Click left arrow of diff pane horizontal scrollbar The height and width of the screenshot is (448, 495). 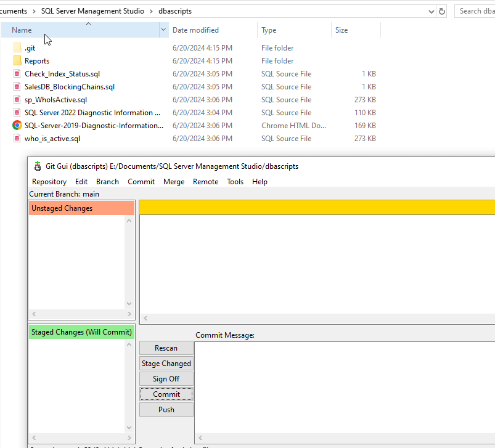[x=145, y=319]
